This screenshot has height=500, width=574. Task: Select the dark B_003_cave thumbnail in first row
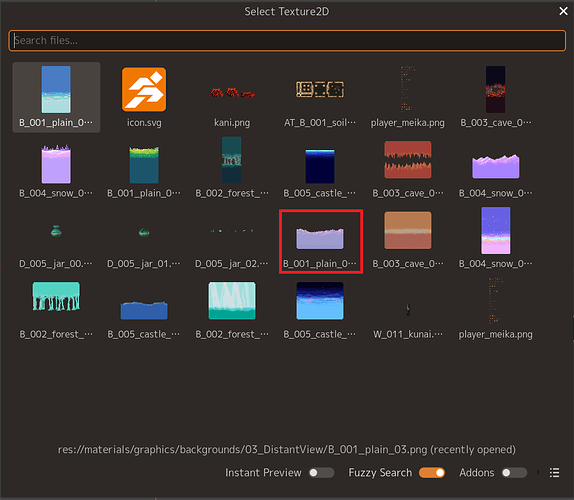tap(496, 97)
